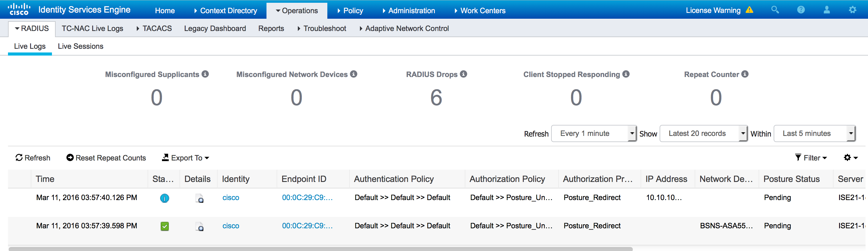868x251 pixels.
Task: Open the Every 1 minute refresh dropdown
Action: (x=594, y=133)
